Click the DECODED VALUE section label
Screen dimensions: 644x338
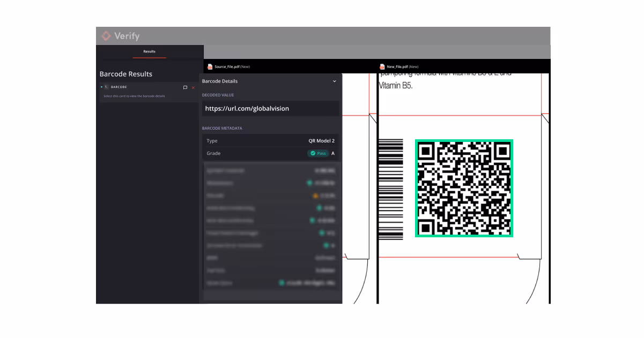pyautogui.click(x=218, y=95)
